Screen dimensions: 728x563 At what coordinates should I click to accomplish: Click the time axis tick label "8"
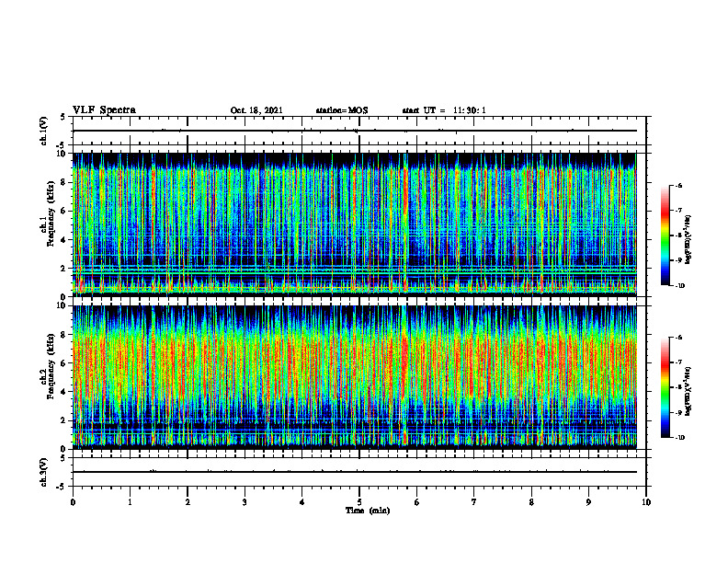click(x=531, y=502)
